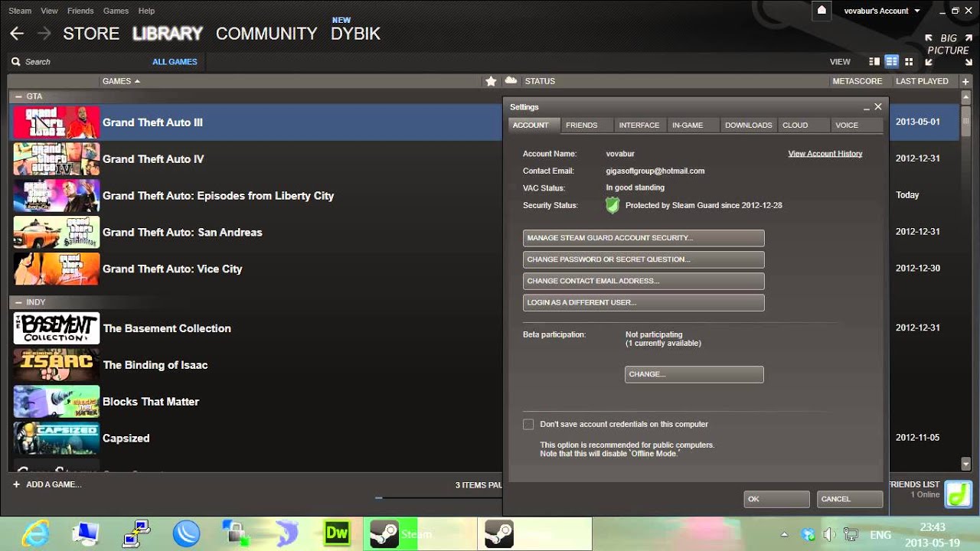Open the inbox envelope icon
980x551 pixels.
822,11
